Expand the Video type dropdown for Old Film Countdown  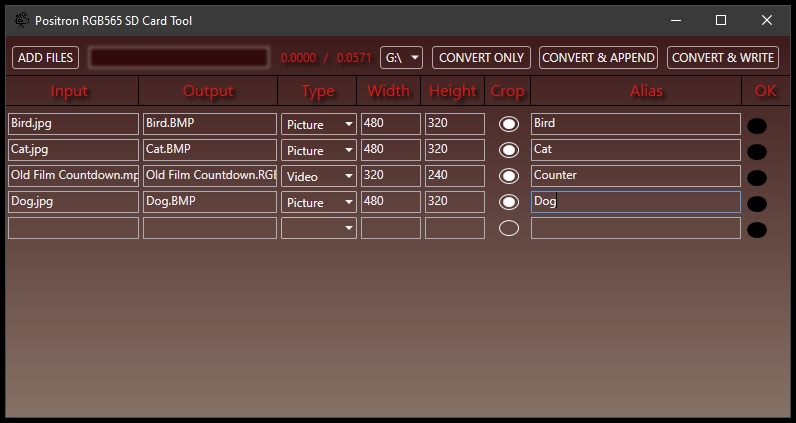(x=318, y=176)
